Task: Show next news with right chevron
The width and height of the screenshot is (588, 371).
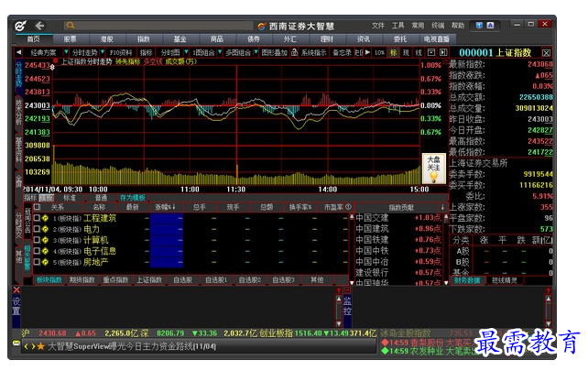Action: (x=33, y=346)
